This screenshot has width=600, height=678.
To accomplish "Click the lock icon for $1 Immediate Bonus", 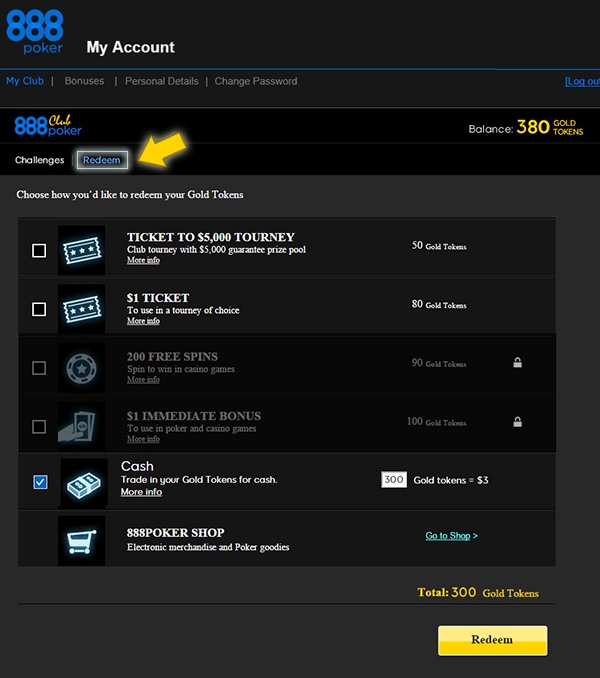I will click(x=517, y=422).
